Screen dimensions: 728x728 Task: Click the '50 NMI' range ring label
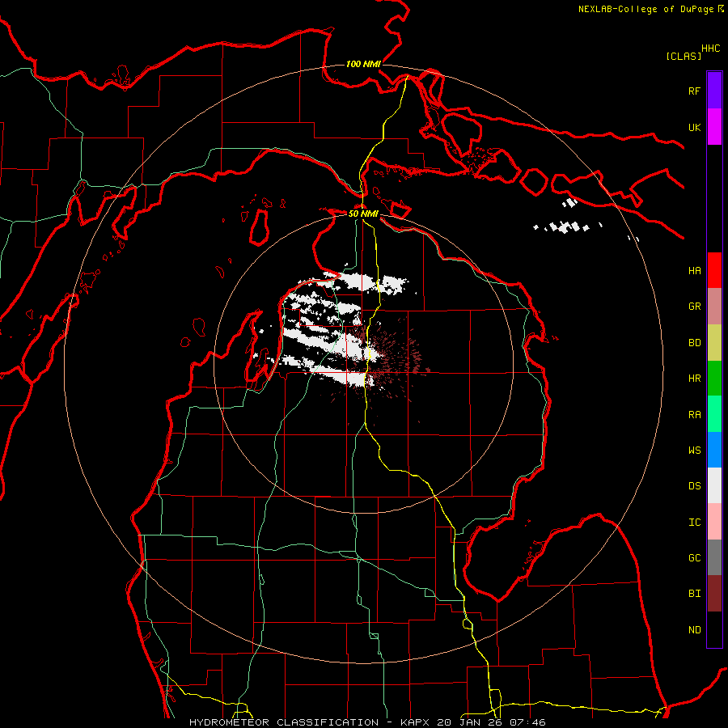click(x=363, y=214)
